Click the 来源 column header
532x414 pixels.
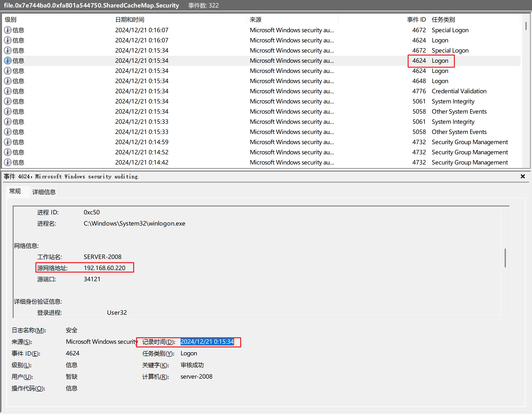pyautogui.click(x=255, y=20)
